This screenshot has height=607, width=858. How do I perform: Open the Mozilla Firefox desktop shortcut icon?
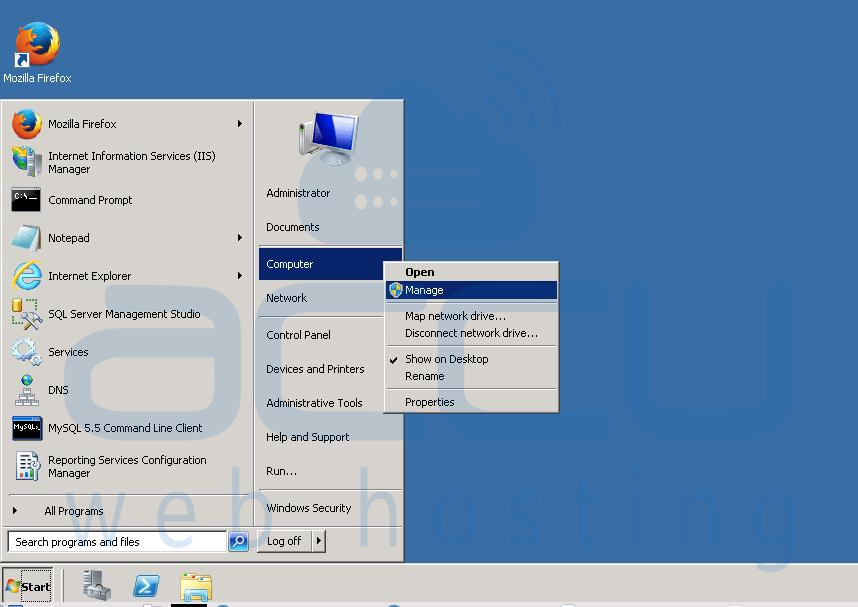[37, 44]
